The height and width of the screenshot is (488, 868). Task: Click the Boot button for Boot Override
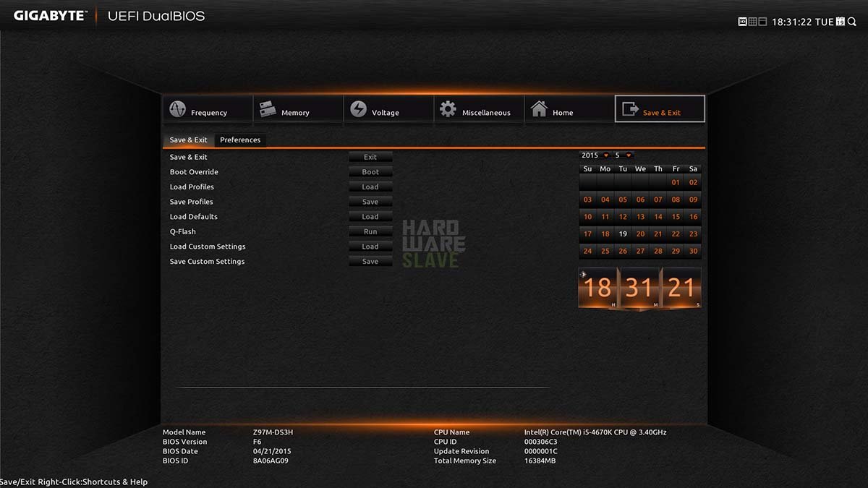(x=370, y=172)
